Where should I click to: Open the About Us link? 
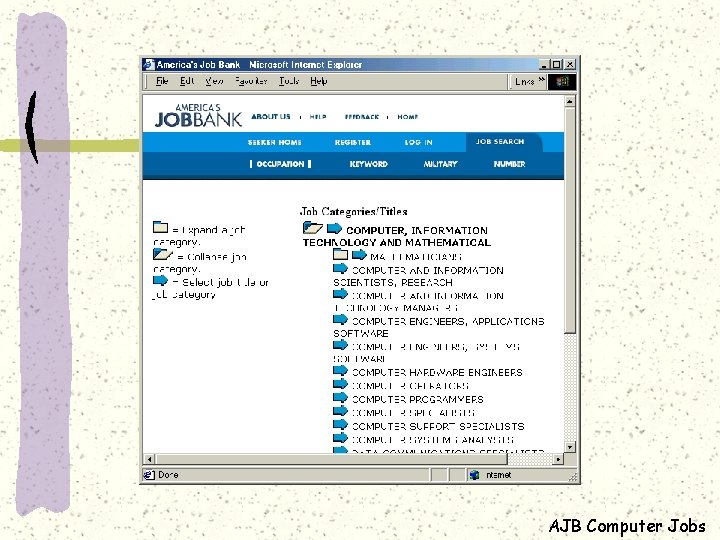click(271, 117)
